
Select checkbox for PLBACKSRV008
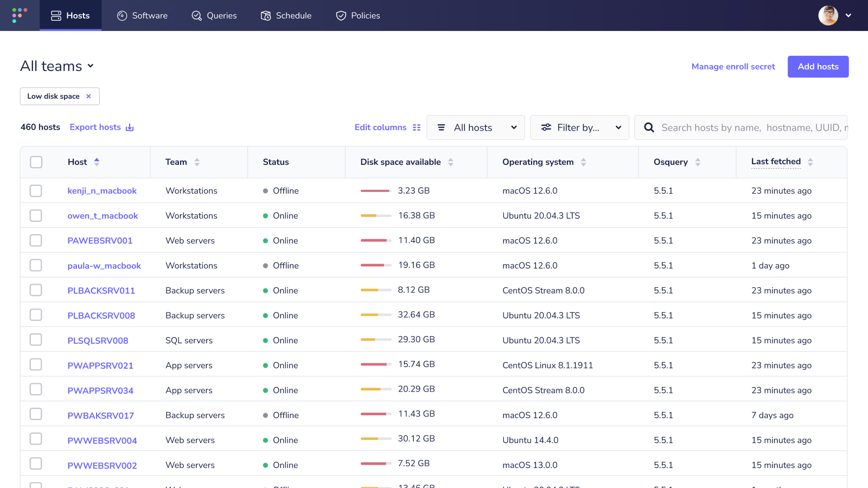click(x=36, y=315)
